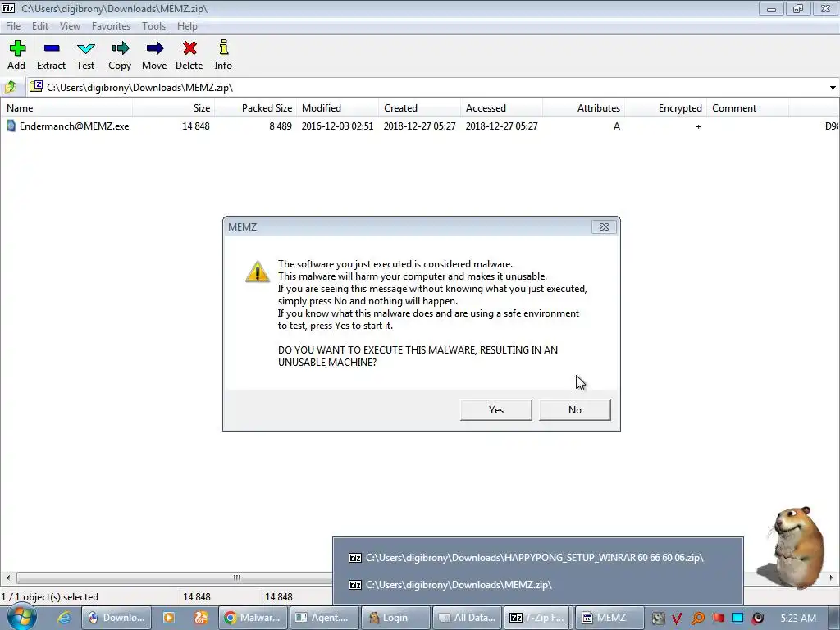Expand the address path dropdown

pos(833,87)
